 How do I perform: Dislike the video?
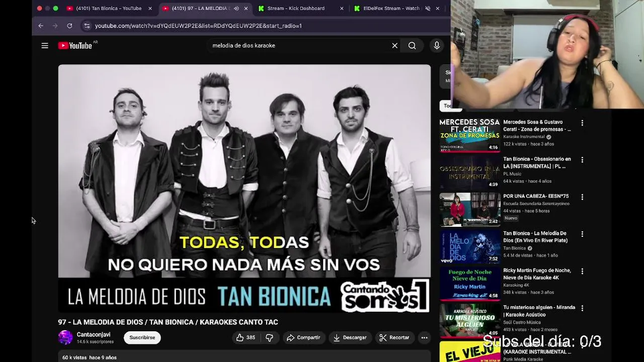click(x=269, y=338)
